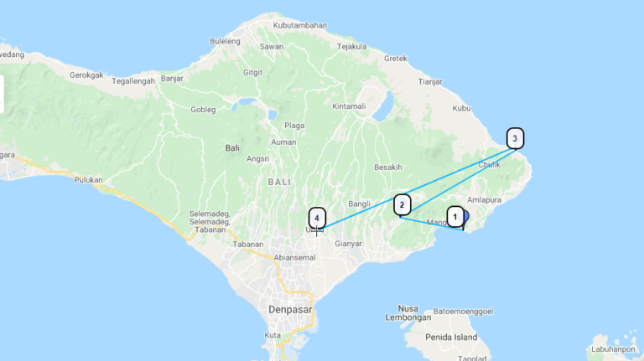The width and height of the screenshot is (644, 361).
Task: Click the Besakih map label
Action: tap(388, 168)
